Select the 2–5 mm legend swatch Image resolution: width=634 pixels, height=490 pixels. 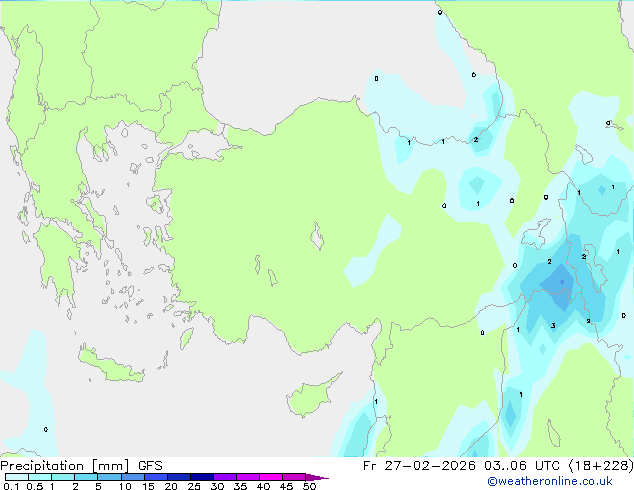coord(86,477)
